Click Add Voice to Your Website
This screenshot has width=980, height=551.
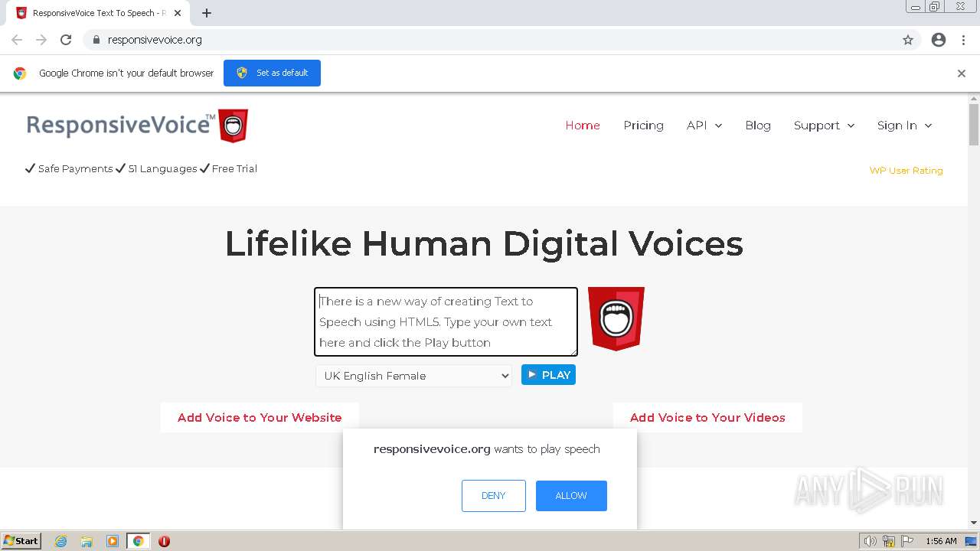coord(260,418)
